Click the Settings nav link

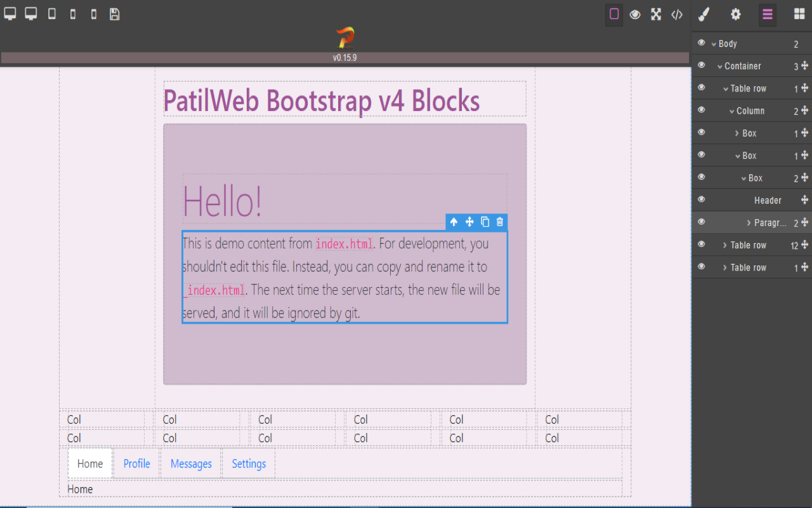[x=248, y=464]
